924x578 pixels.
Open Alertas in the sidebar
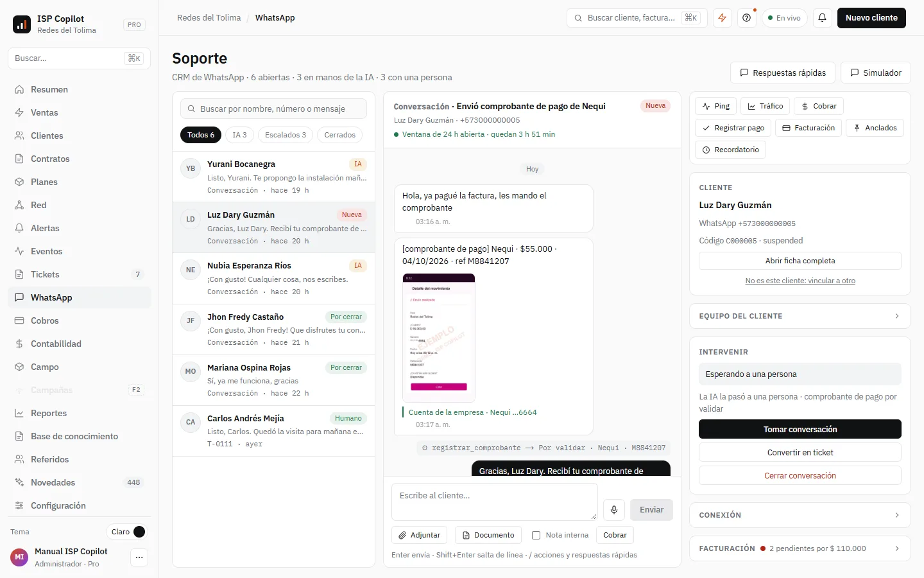point(80,228)
